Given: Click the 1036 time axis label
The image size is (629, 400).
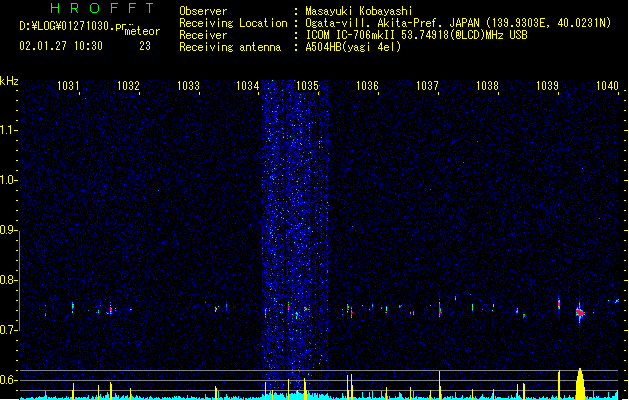Looking at the screenshot, I should tap(367, 85).
